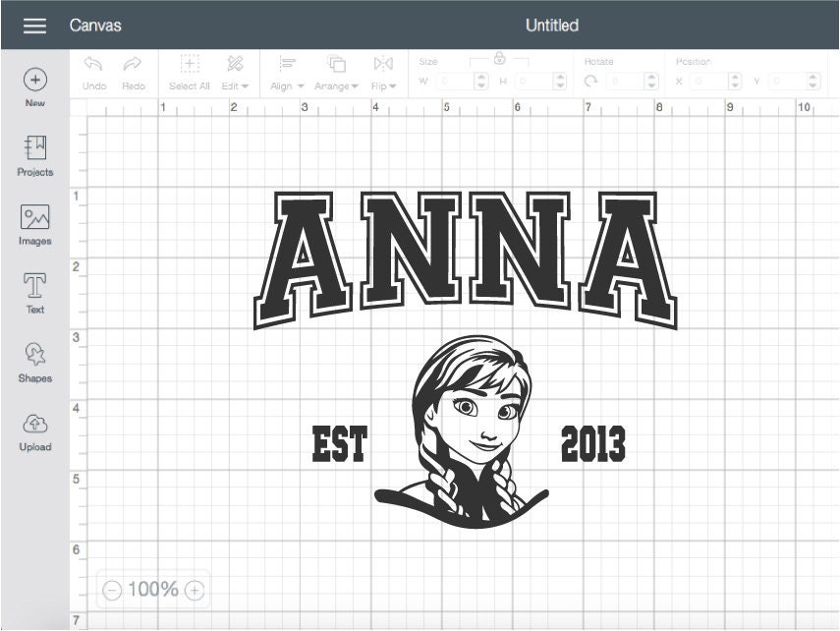Redo the last undone action
The width and height of the screenshot is (840, 631).
pyautogui.click(x=134, y=69)
